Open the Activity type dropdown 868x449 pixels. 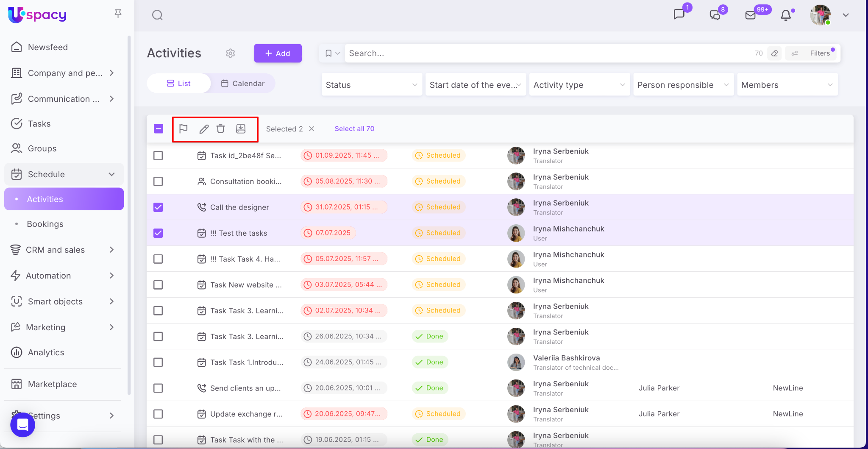point(579,85)
